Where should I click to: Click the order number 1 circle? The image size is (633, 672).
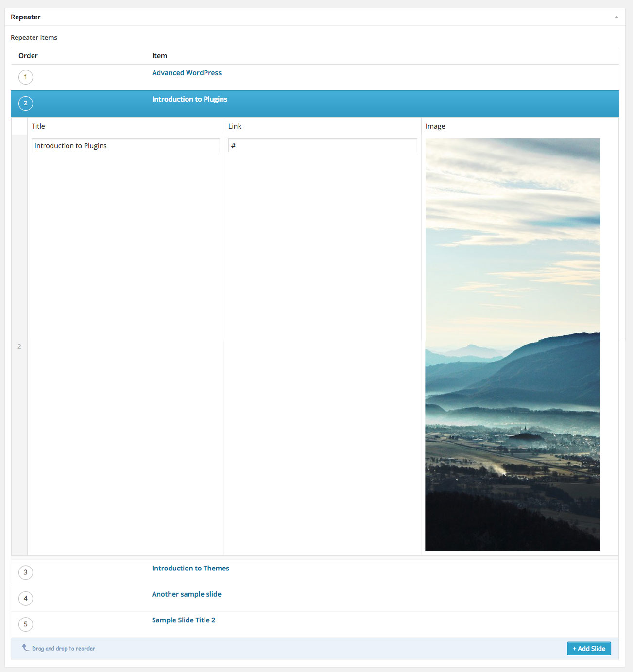point(25,77)
